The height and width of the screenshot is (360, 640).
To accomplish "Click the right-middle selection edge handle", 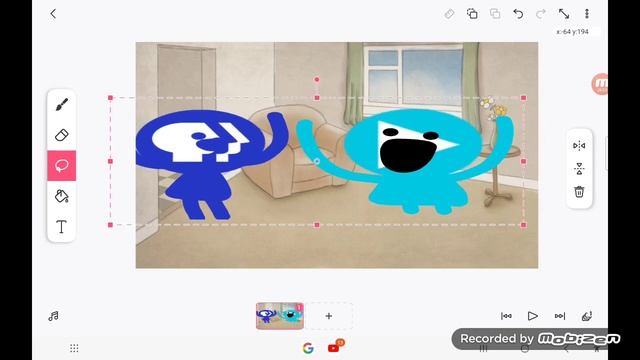I will coord(524,162).
